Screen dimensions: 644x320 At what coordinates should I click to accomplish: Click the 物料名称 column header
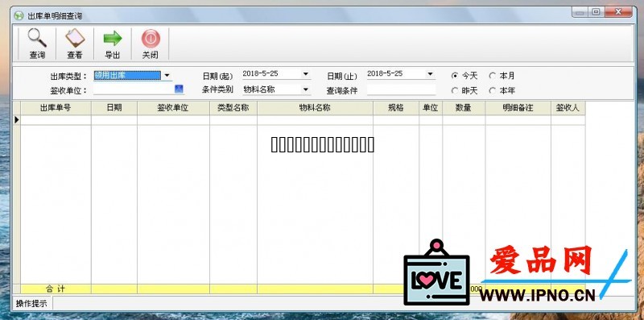[315, 108]
